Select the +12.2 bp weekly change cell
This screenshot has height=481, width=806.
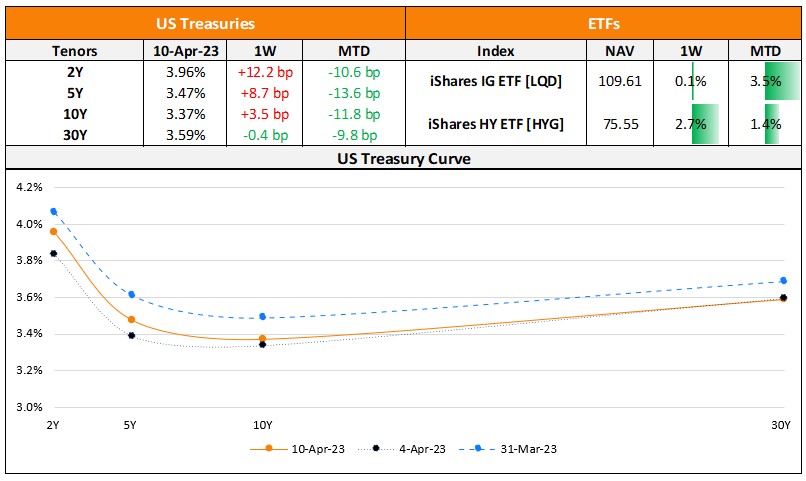(263, 73)
